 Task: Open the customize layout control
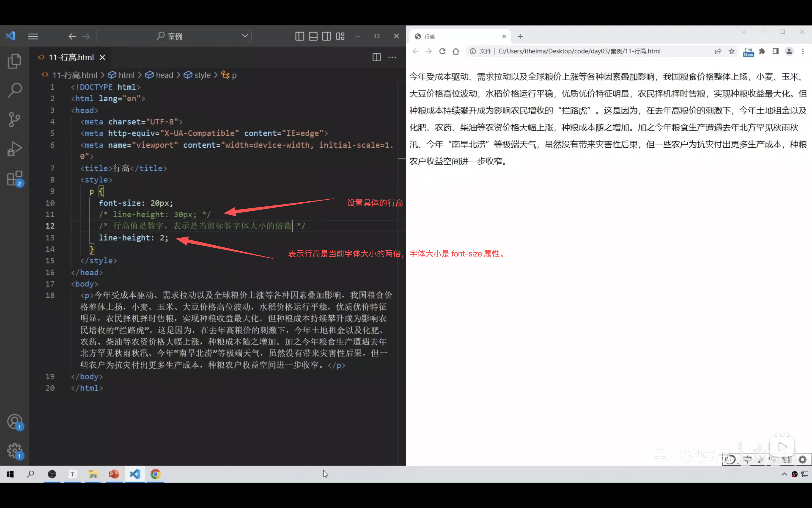click(340, 36)
